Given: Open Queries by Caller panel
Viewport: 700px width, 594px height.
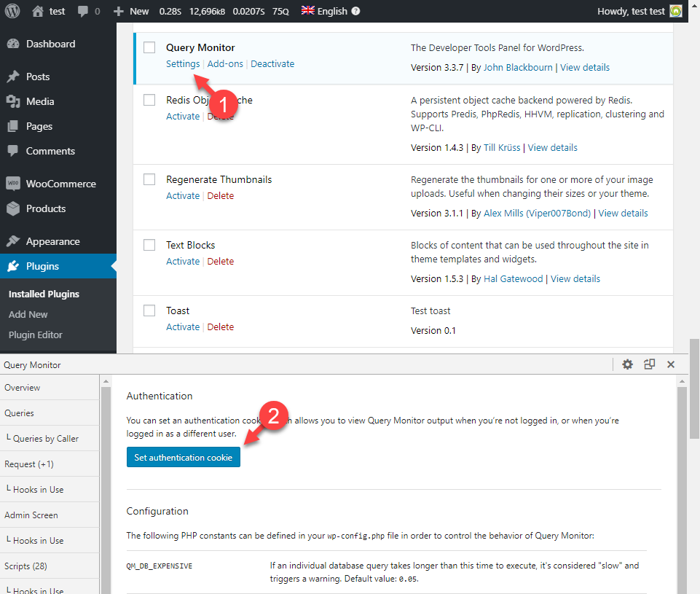Looking at the screenshot, I should click(x=50, y=438).
